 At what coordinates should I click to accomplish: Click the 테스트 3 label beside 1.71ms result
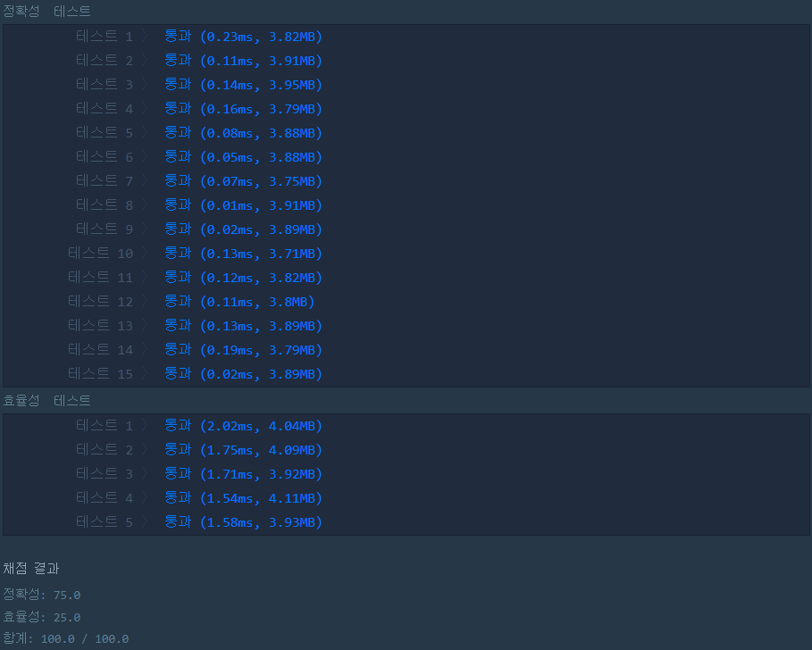105,474
